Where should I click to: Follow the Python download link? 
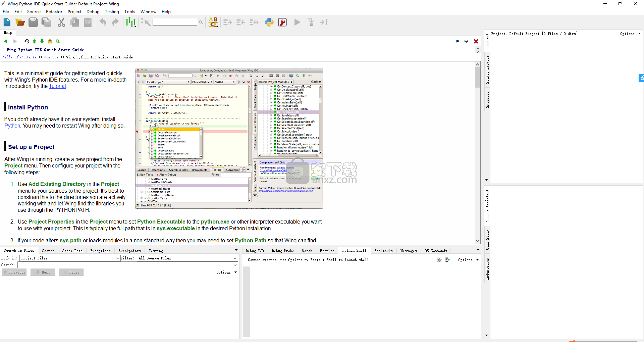(12, 126)
